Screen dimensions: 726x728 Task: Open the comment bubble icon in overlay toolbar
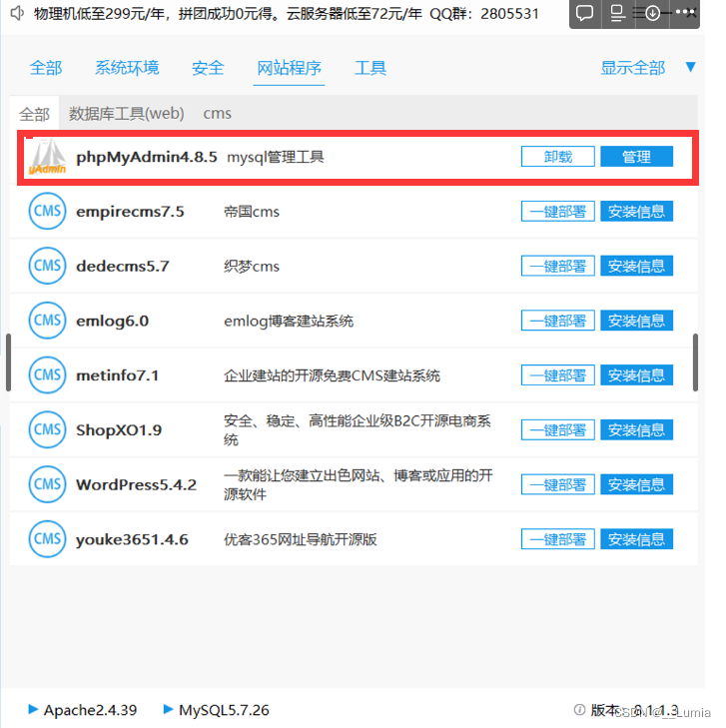click(584, 13)
